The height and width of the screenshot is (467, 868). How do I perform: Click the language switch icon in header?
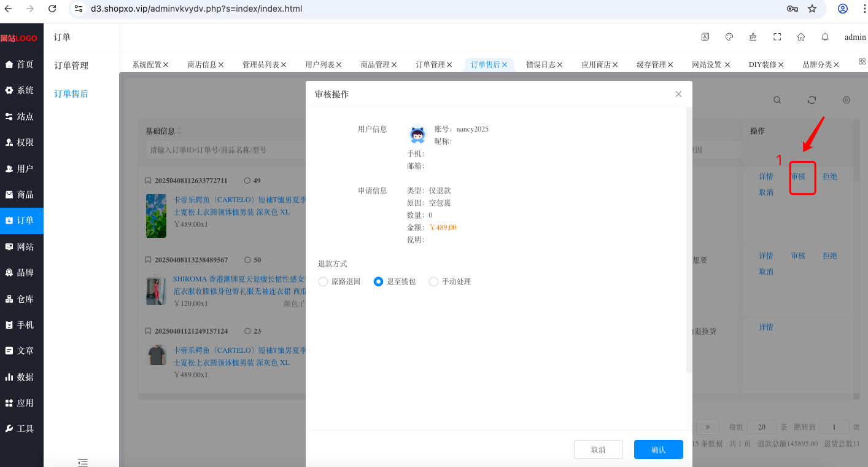(x=705, y=37)
